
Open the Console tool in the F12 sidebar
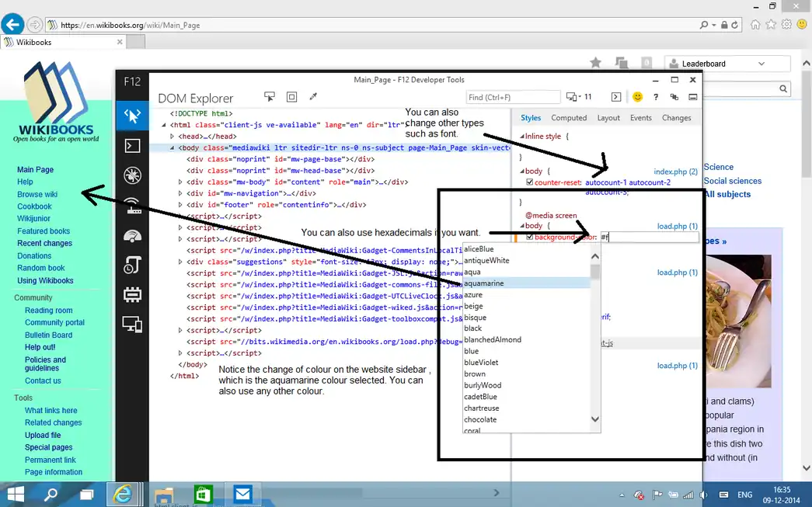tap(132, 145)
